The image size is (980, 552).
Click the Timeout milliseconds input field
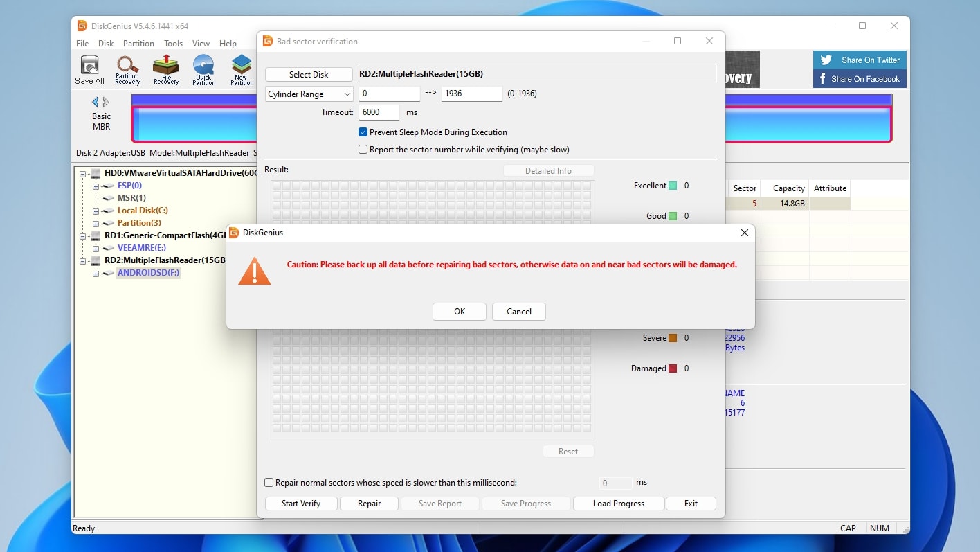click(x=379, y=112)
